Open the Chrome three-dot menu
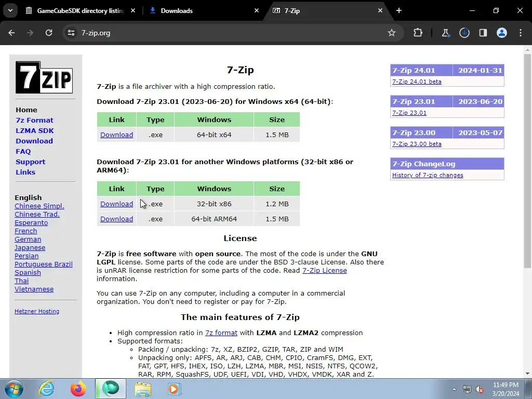The height and width of the screenshot is (399, 532). click(521, 33)
